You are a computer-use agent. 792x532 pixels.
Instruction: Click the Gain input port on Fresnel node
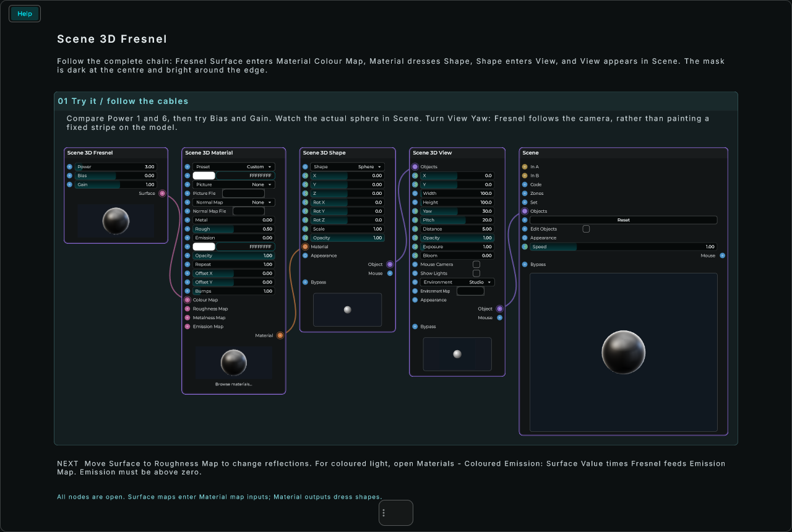[69, 184]
